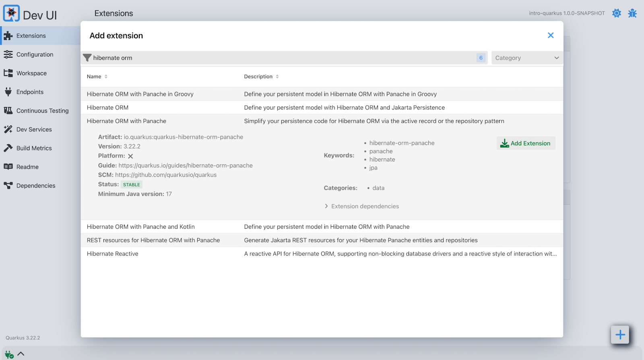This screenshot has height=360, width=644.
Task: Sort extensions by Description column
Action: [261, 77]
